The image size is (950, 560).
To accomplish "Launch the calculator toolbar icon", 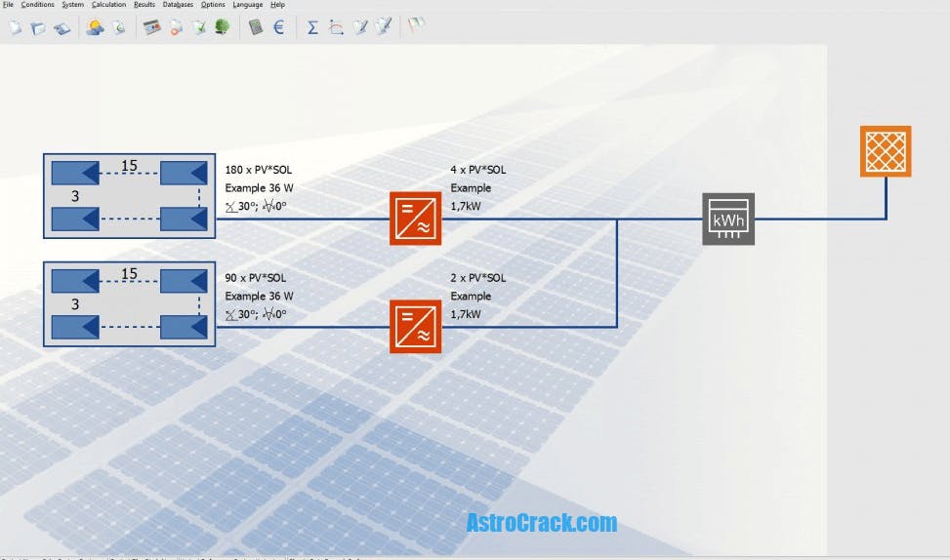I will [x=256, y=27].
